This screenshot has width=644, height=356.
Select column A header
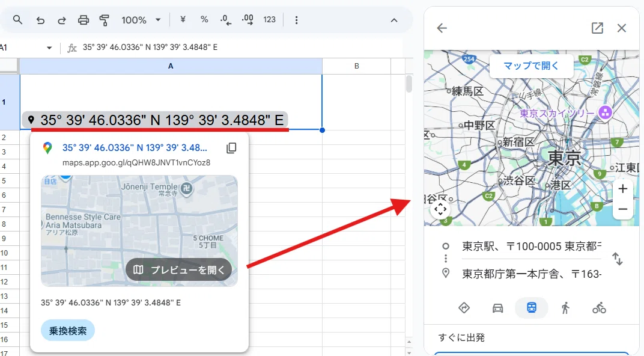171,66
